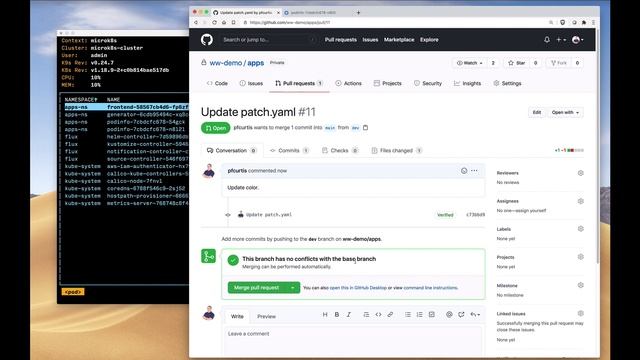Open the Security tab

click(428, 83)
